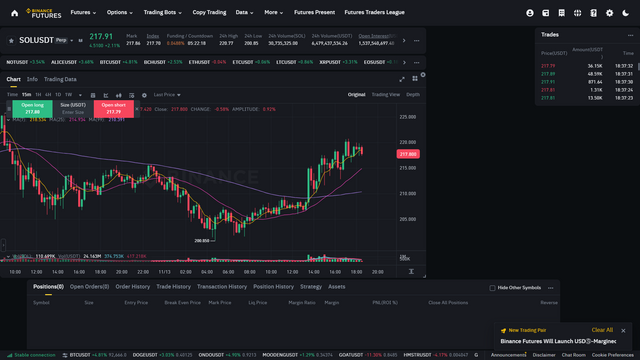640x360 pixels.
Task: Open the Futures dropdown menu
Action: click(83, 13)
